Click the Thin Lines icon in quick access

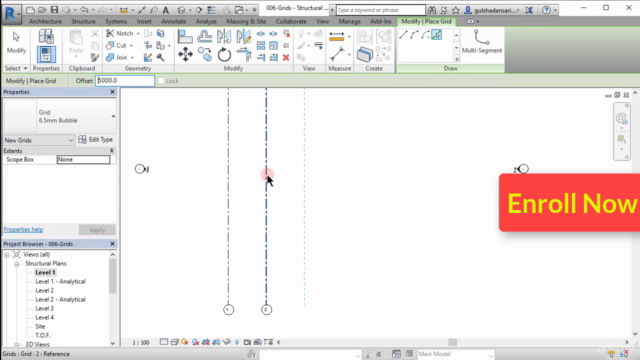211,10
